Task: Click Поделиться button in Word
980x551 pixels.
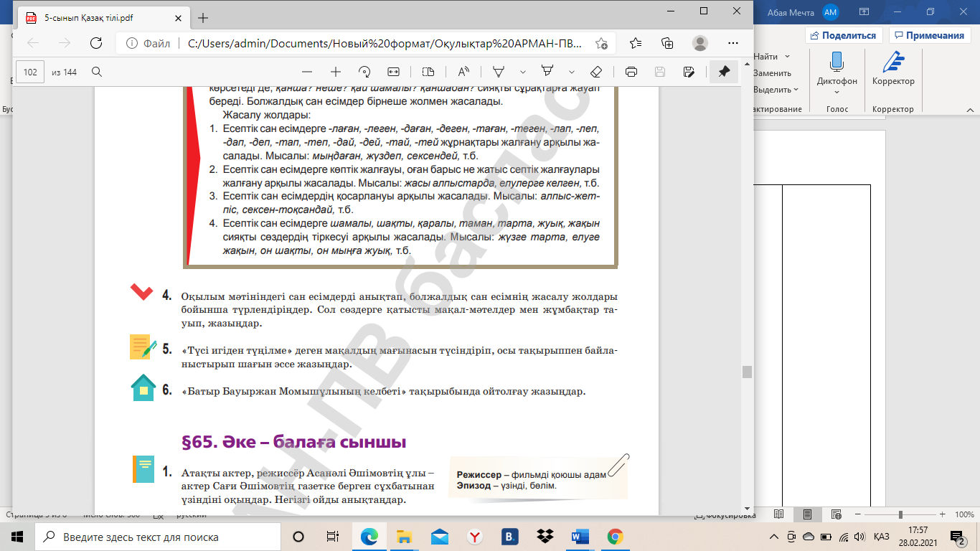Action: [844, 35]
